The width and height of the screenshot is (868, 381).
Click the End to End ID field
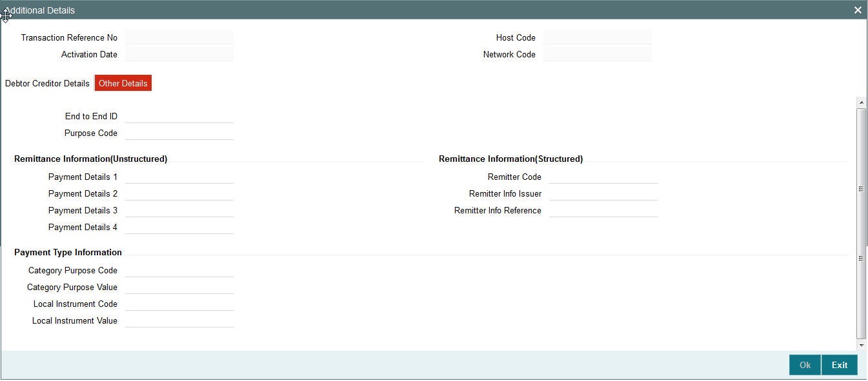(x=179, y=116)
